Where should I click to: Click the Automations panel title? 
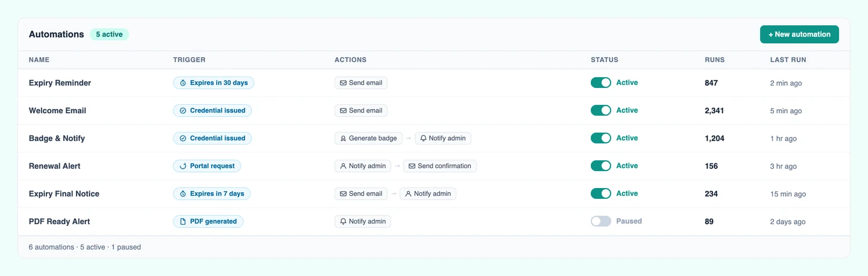[57, 34]
